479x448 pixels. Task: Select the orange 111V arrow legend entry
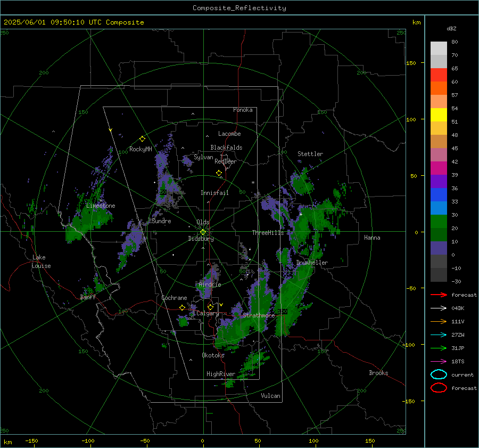tap(439, 321)
